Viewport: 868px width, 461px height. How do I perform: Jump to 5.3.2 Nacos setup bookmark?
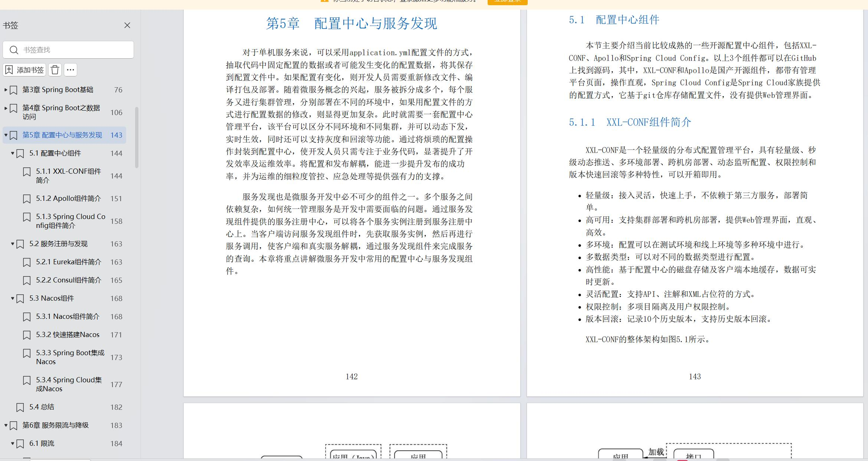pos(68,335)
